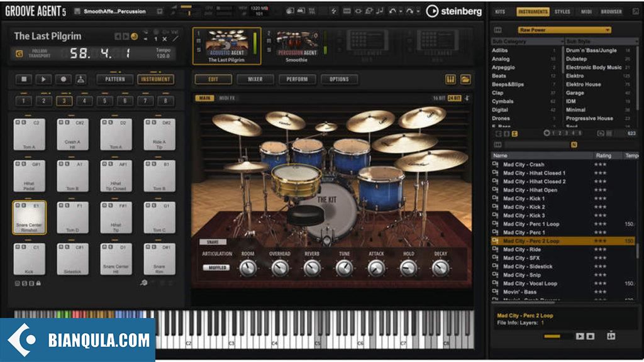This screenshot has height=362, width=644.
Task: Open the Styles tab in browser panel
Action: point(562,12)
